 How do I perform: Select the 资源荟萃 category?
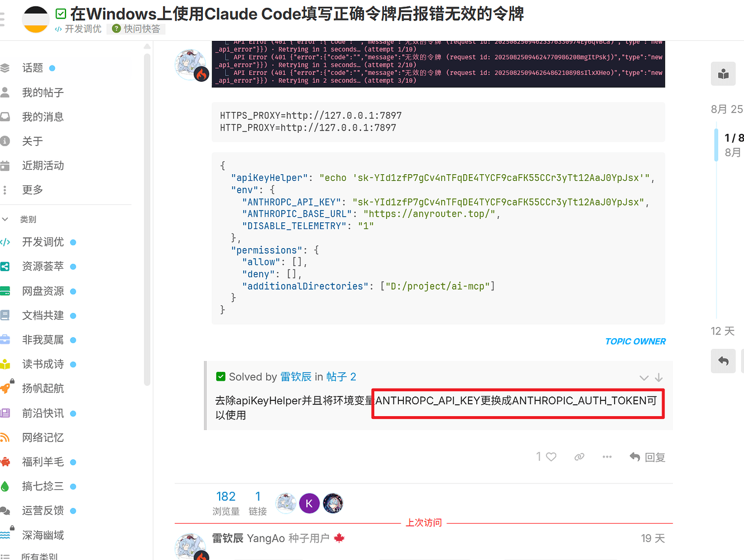[x=43, y=266]
